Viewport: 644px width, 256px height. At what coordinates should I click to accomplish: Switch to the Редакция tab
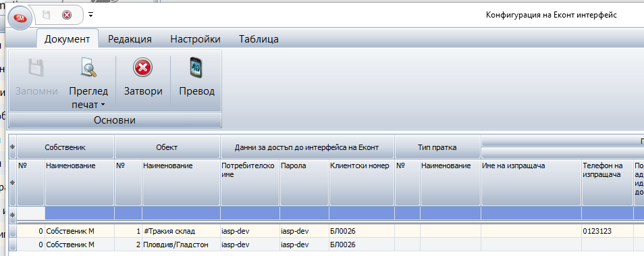click(x=130, y=39)
